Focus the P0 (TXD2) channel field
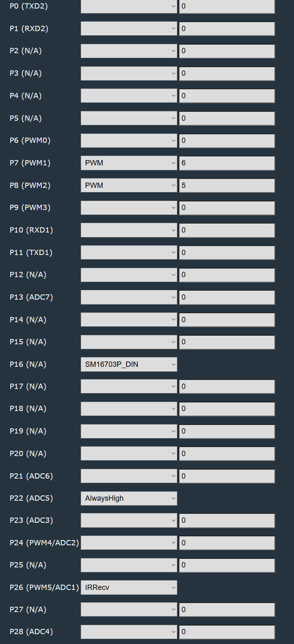Image resolution: width=294 pixels, height=644 pixels. point(227,7)
